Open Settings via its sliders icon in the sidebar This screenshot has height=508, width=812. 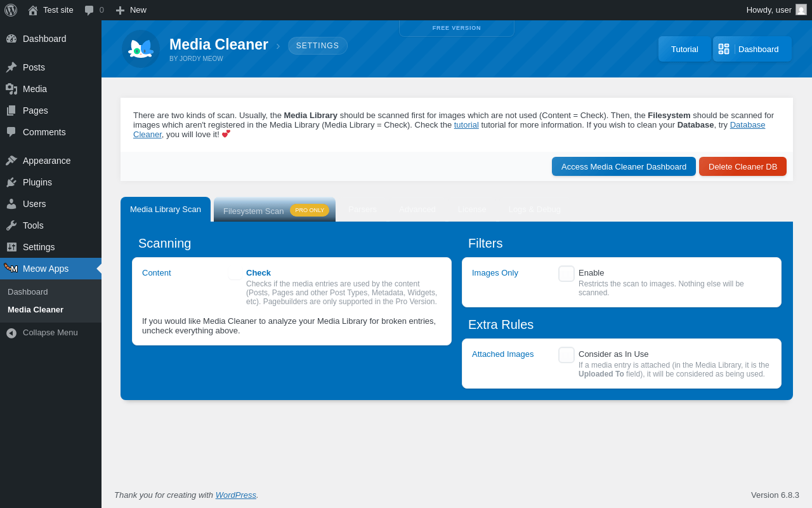coord(11,247)
